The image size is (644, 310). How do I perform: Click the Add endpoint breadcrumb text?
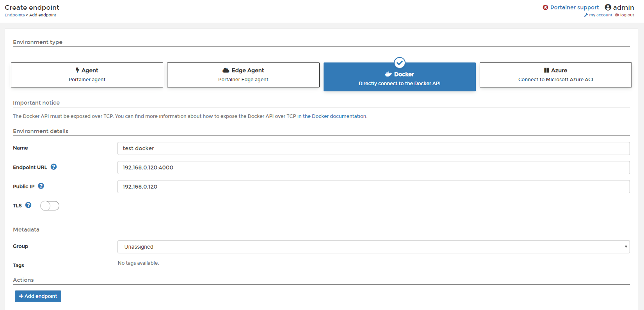[x=43, y=15]
